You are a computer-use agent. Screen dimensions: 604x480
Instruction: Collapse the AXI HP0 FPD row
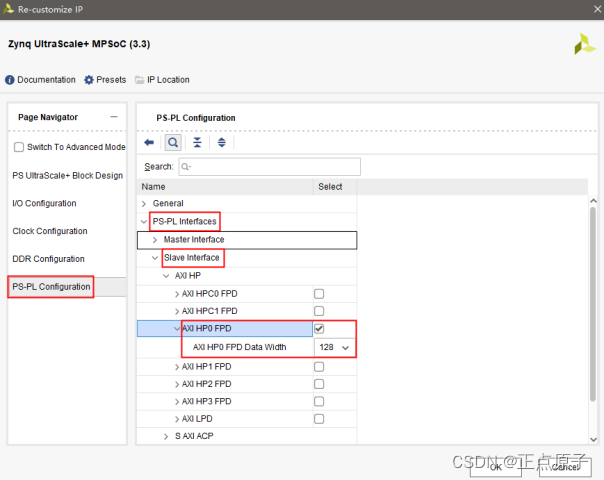[x=177, y=329]
